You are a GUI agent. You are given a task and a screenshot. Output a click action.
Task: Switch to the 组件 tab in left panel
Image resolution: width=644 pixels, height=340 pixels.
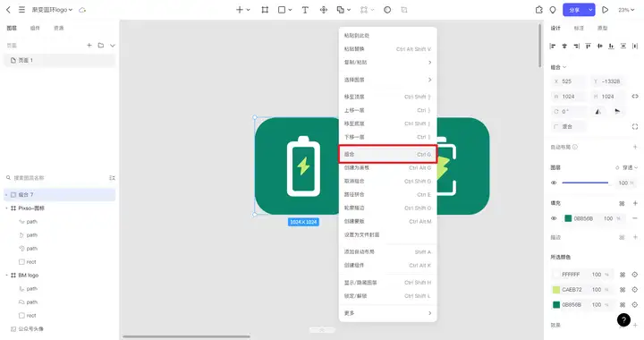pos(35,28)
